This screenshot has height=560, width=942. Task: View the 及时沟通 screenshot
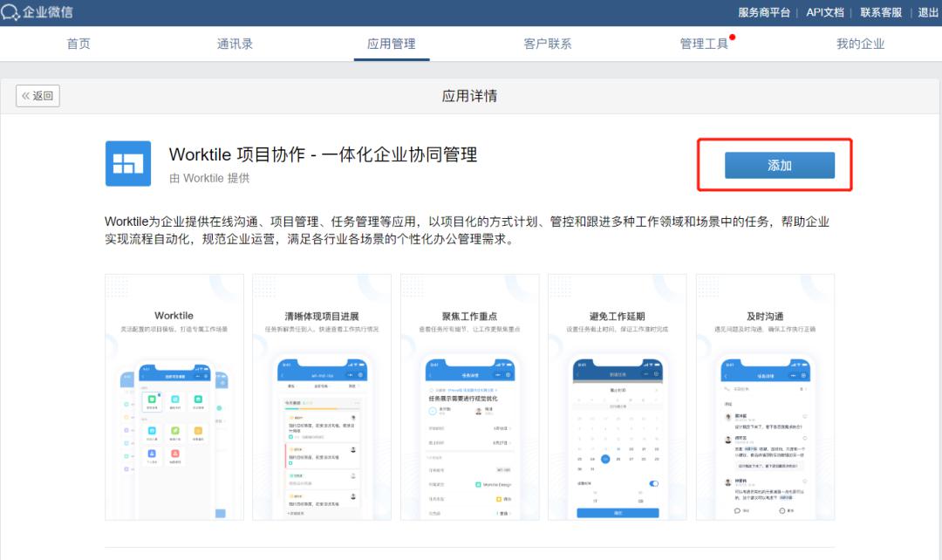point(766,397)
